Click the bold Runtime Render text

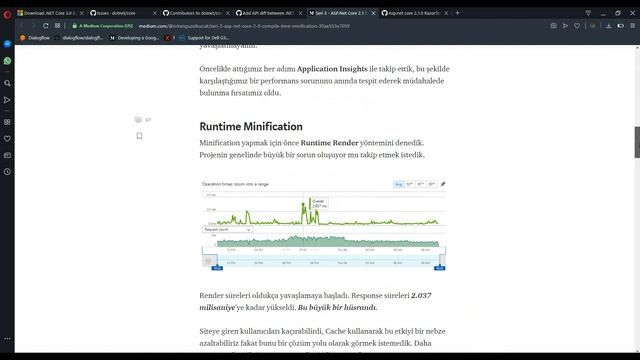(x=329, y=143)
